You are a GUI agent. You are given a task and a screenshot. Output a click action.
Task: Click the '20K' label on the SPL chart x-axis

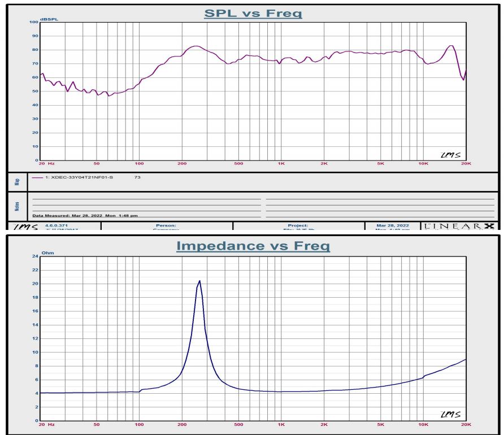pyautogui.click(x=466, y=163)
